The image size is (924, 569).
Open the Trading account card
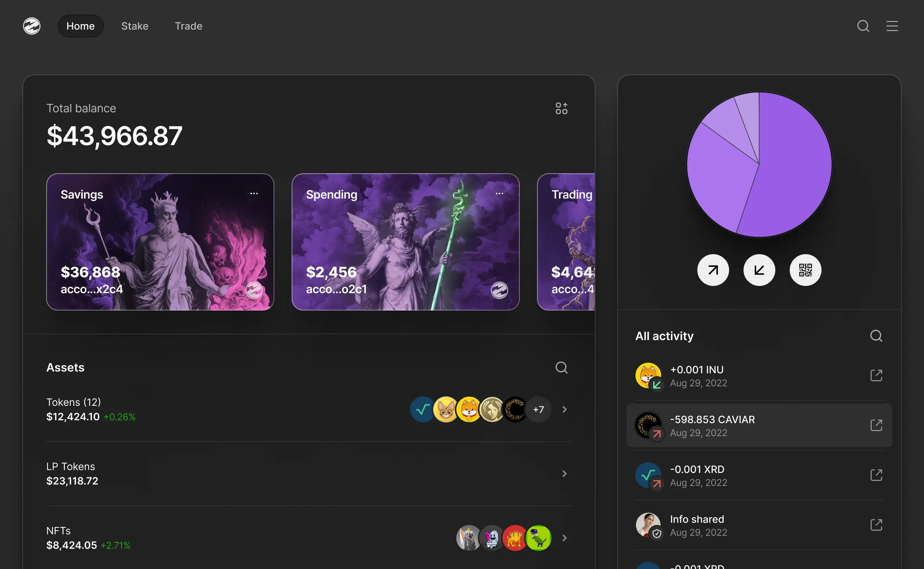pyautogui.click(x=566, y=242)
